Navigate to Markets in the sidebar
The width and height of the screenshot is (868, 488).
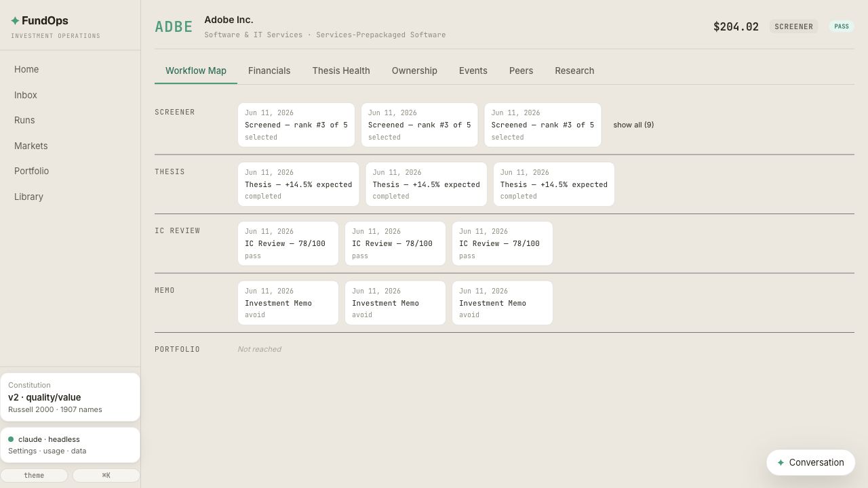coord(31,146)
